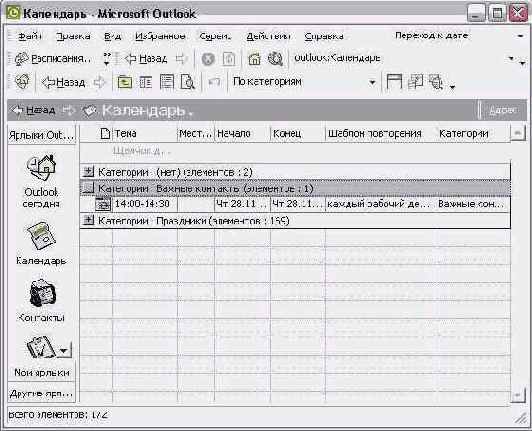The height and width of the screenshot is (431, 532).
Task: Open the Файл menu
Action: click(x=30, y=36)
